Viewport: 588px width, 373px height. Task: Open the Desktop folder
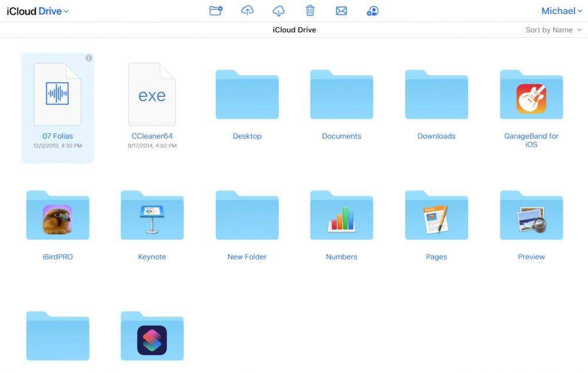(x=247, y=95)
